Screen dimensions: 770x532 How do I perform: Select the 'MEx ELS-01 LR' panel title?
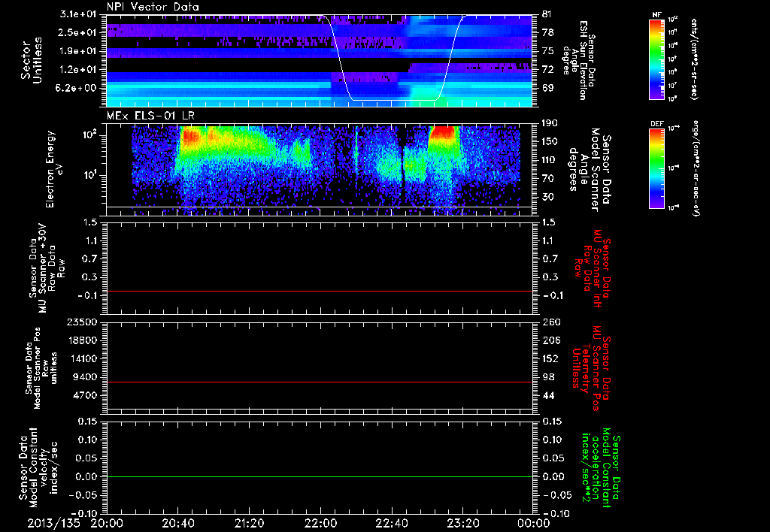[150, 116]
